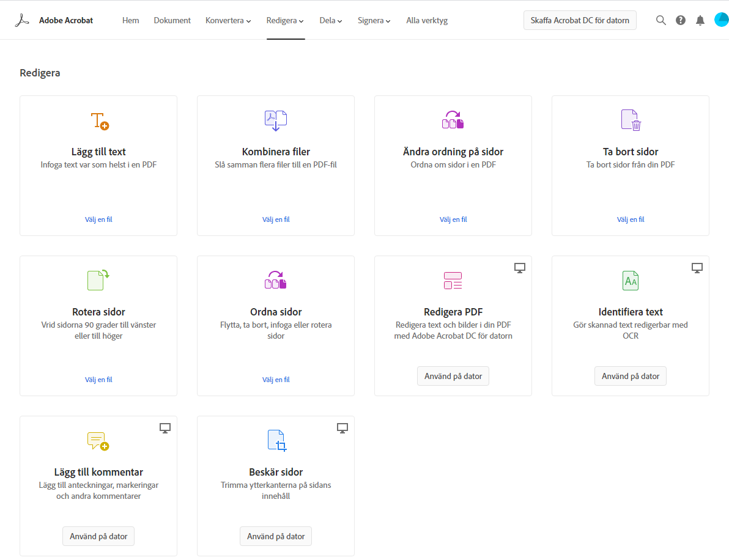Click 'Gör skannad text redigerbar med OCR'
Viewport: 729px width, 560px height.
click(631, 330)
